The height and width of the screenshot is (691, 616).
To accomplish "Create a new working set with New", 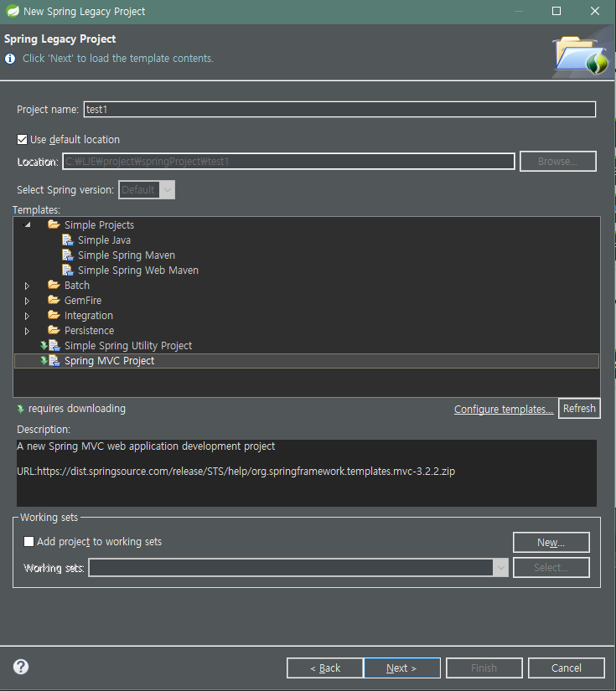I will 551,543.
